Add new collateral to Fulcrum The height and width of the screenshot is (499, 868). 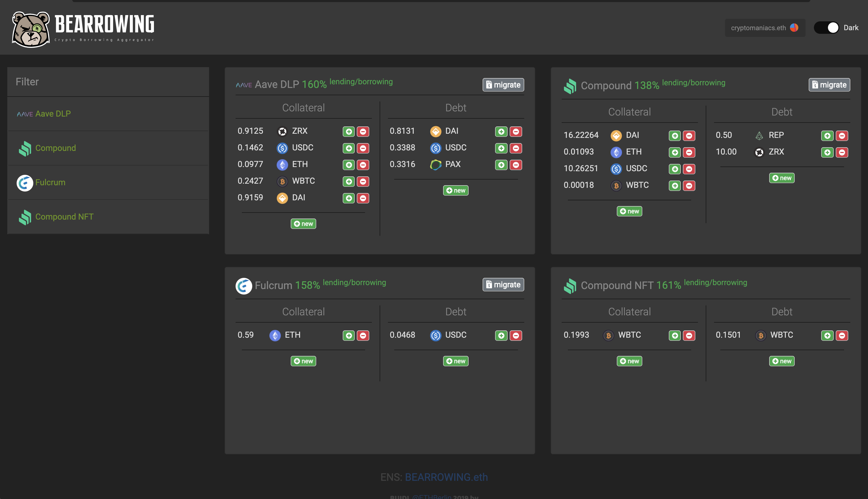[x=303, y=361]
